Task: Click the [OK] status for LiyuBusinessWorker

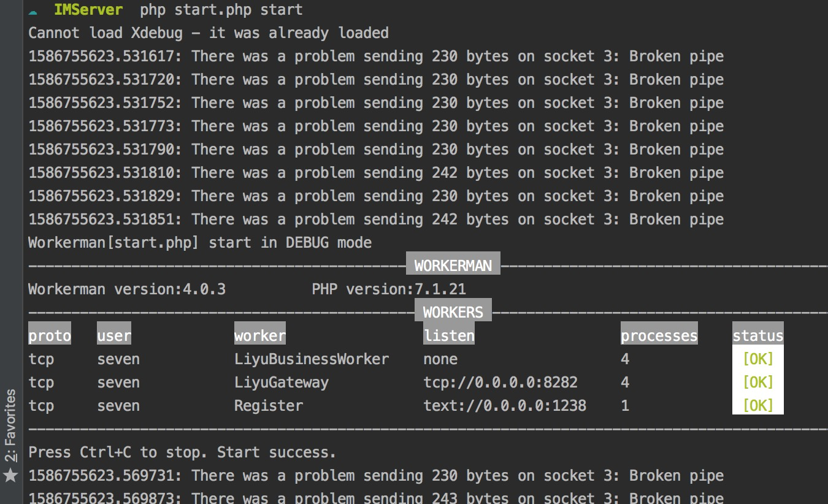Action: 757,359
